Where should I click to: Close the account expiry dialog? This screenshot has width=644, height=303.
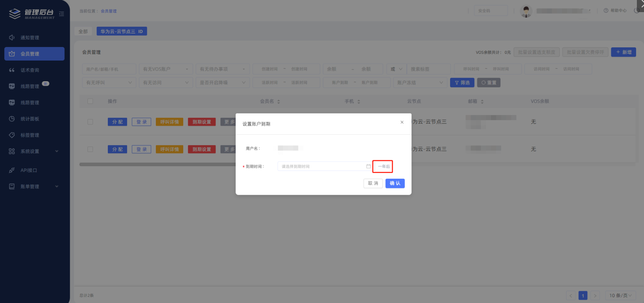point(402,122)
